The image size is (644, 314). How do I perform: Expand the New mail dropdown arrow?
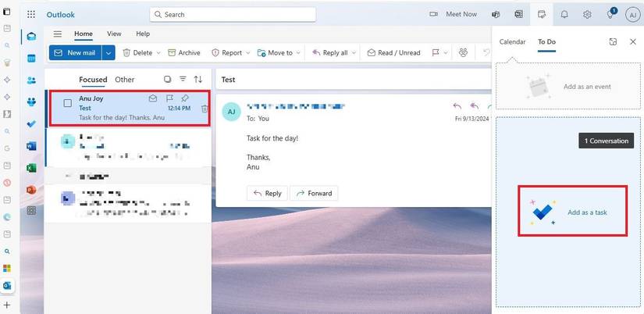point(109,52)
